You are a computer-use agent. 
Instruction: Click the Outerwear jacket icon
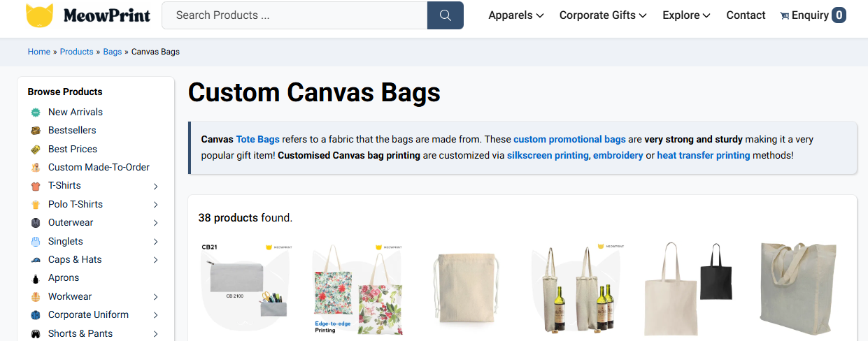pos(36,223)
